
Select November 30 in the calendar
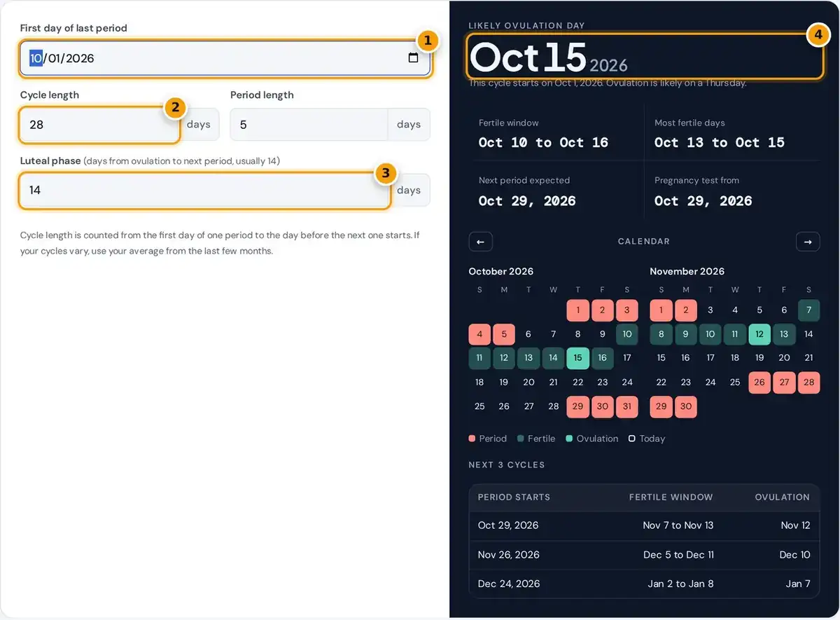point(686,406)
